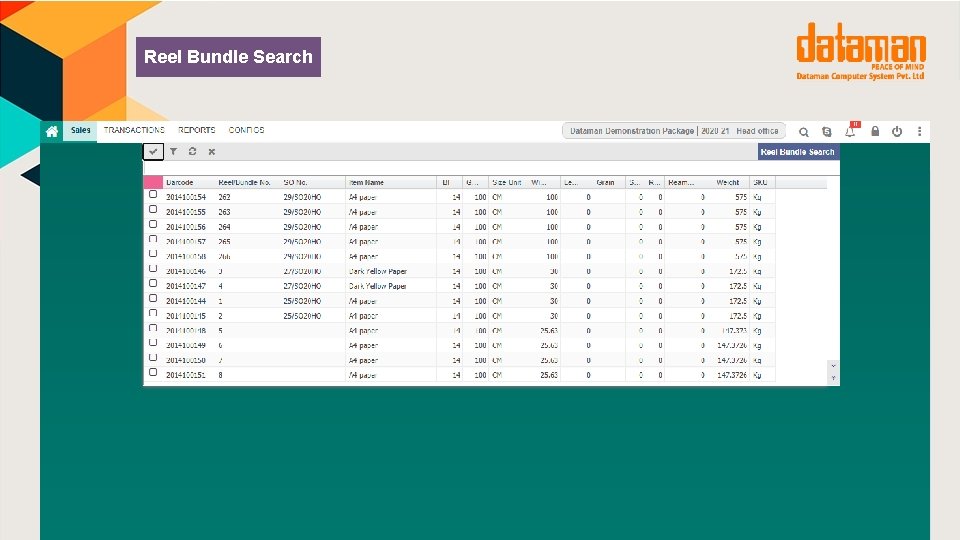Viewport: 960px width, 540px height.
Task: Sort by Reel/Bundle No. column header
Action: (244, 182)
